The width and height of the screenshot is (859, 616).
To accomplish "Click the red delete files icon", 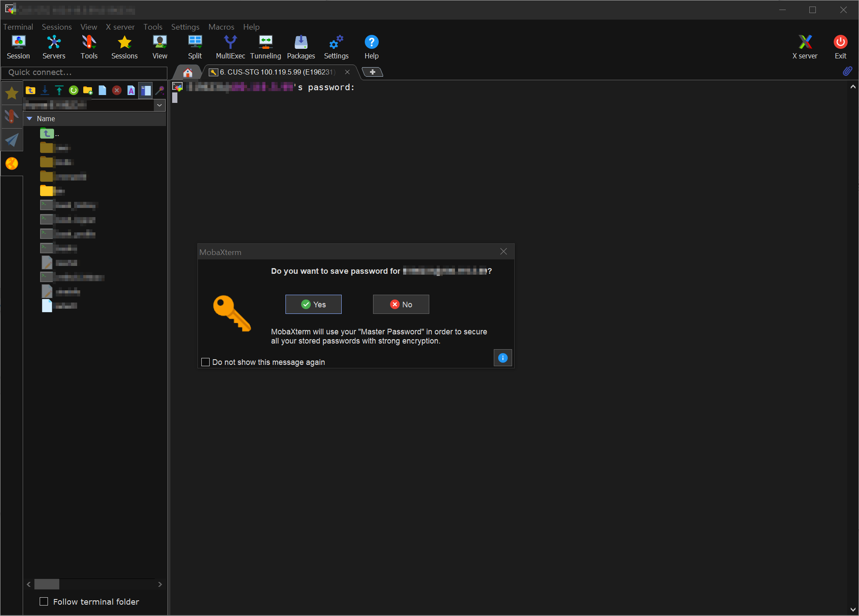I will coord(117,90).
